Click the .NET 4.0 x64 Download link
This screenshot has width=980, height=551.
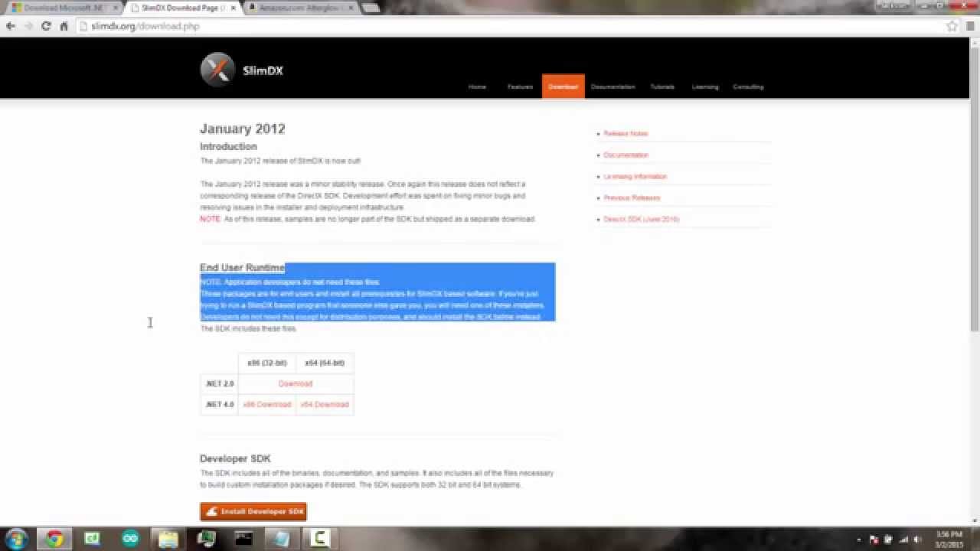pyautogui.click(x=325, y=404)
